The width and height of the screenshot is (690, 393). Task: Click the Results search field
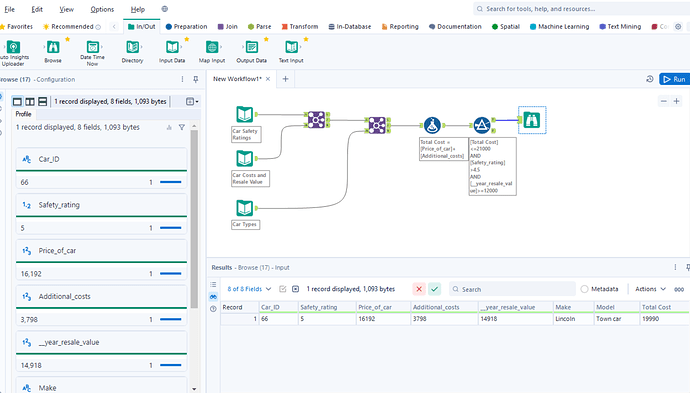pyautogui.click(x=512, y=289)
